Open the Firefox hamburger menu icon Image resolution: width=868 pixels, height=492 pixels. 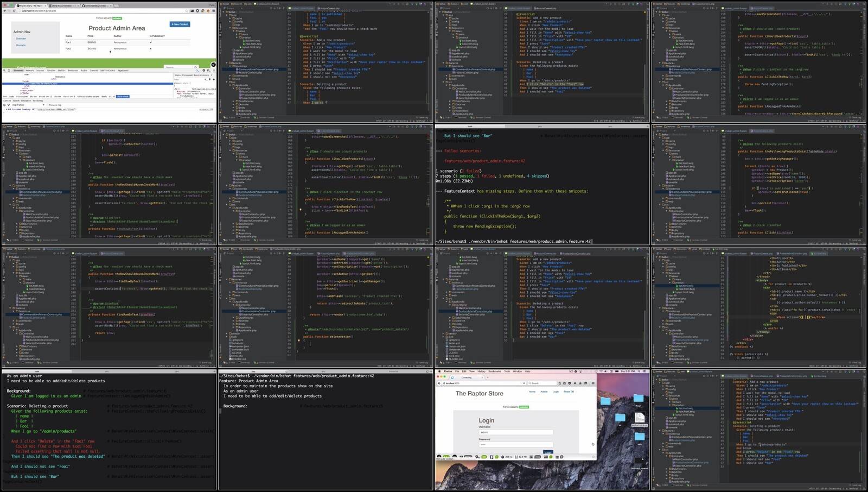(593, 383)
